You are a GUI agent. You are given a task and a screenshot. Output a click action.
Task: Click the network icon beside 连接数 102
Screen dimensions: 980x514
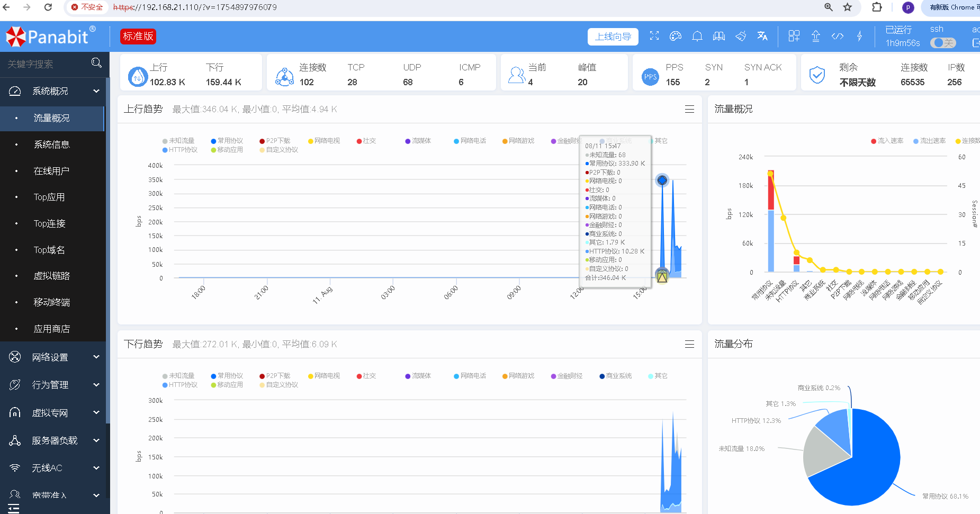tap(284, 77)
